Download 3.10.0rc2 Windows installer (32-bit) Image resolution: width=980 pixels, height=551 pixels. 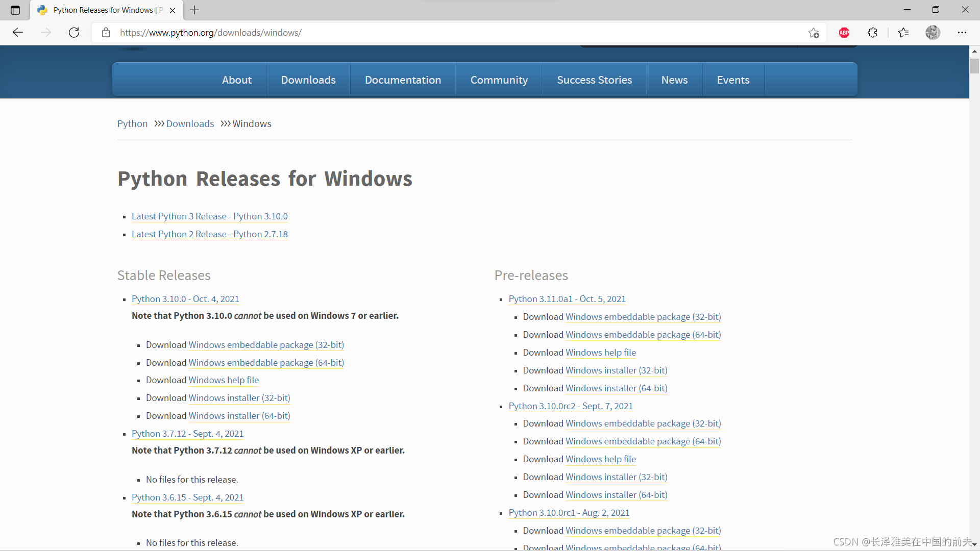coord(617,477)
